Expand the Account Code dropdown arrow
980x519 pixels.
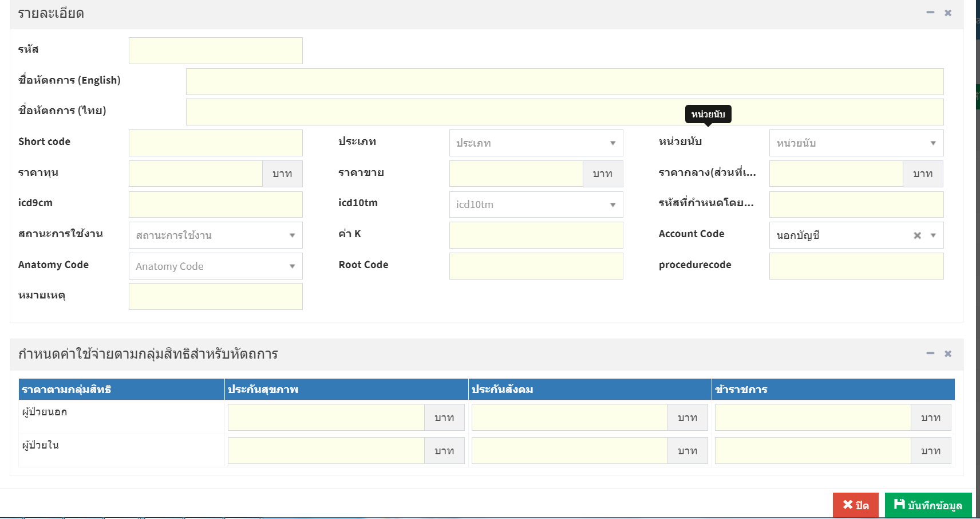[x=933, y=235]
